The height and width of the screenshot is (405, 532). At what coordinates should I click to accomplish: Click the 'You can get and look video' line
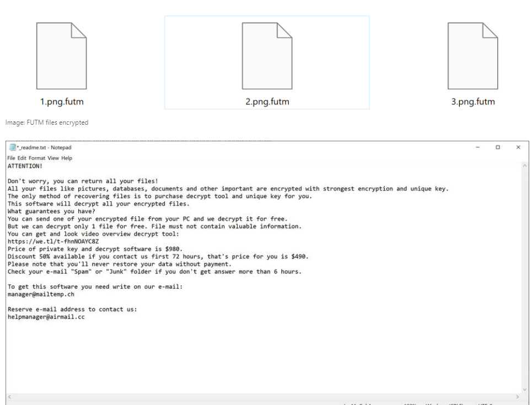(x=93, y=234)
